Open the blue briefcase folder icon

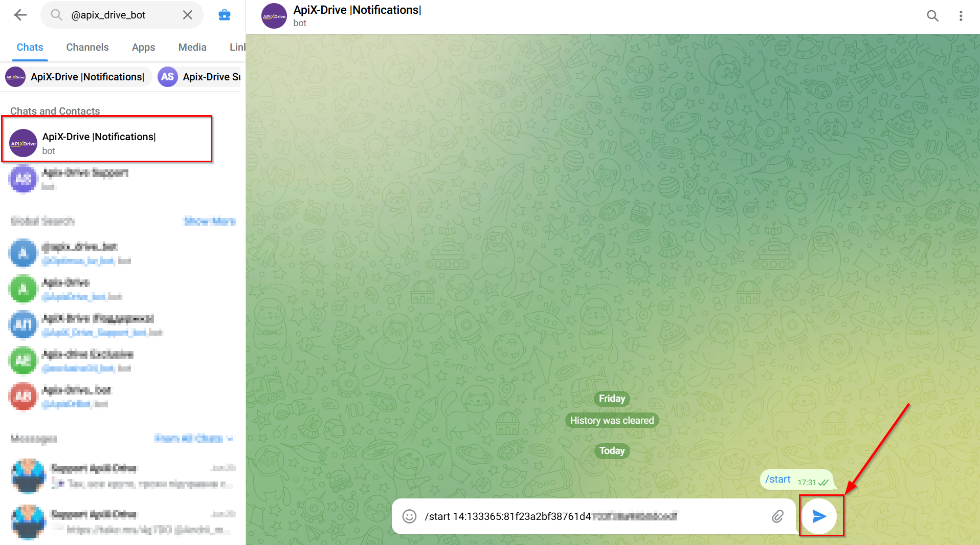[x=225, y=15]
